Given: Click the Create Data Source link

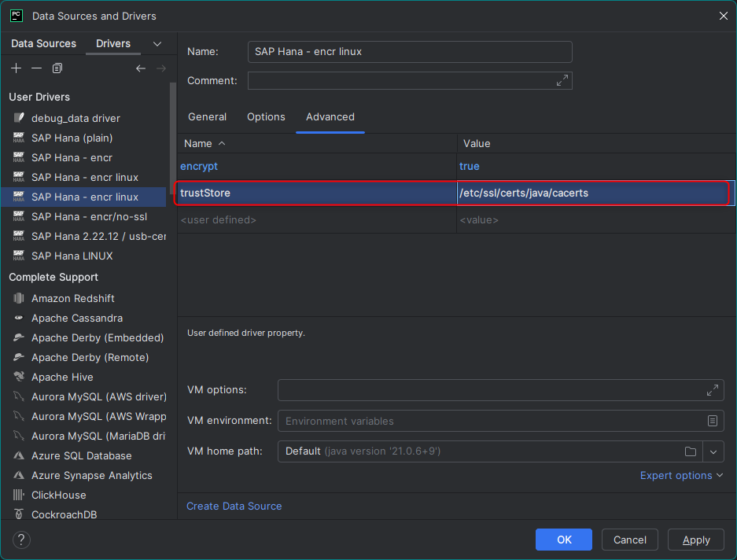Looking at the screenshot, I should click(233, 506).
